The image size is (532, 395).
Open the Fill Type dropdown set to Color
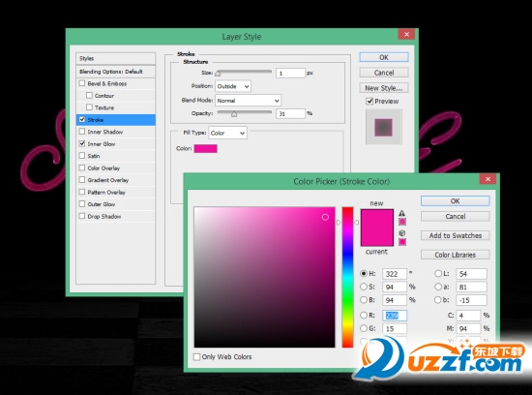[x=227, y=133]
